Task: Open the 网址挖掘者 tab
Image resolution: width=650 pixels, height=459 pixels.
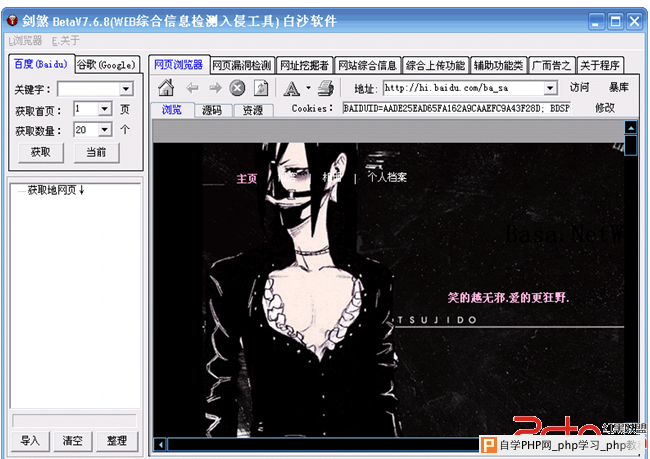Action: coord(304,66)
